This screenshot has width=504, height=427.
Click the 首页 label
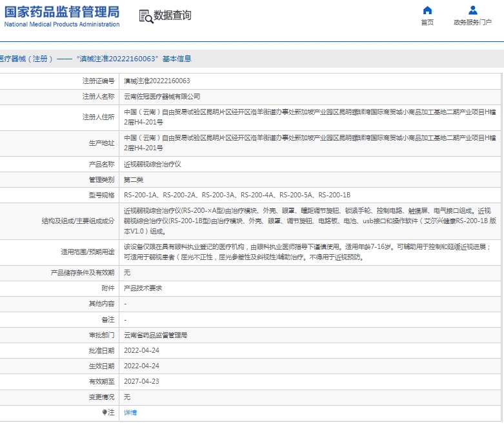pyautogui.click(x=427, y=22)
